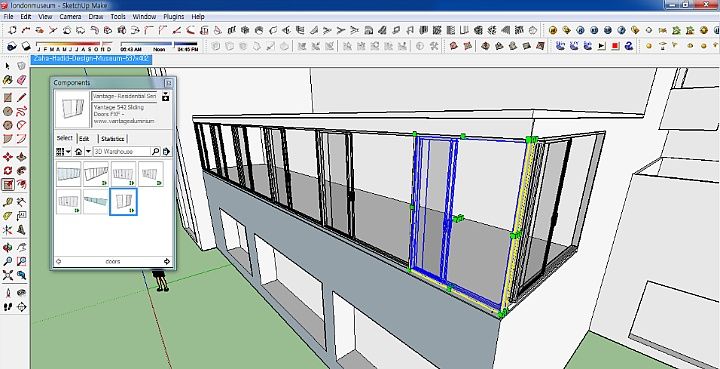The width and height of the screenshot is (720, 369).
Task: Pick the Eraser tool
Action: point(21,80)
